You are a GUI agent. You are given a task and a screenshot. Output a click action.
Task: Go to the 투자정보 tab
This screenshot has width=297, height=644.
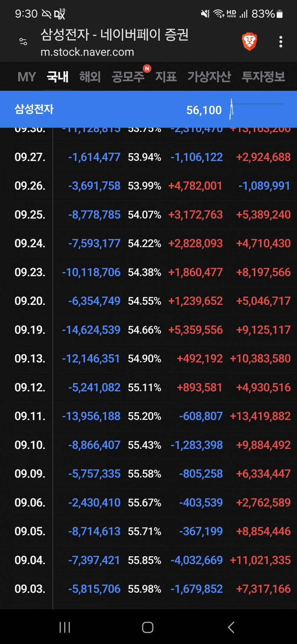[x=263, y=77]
